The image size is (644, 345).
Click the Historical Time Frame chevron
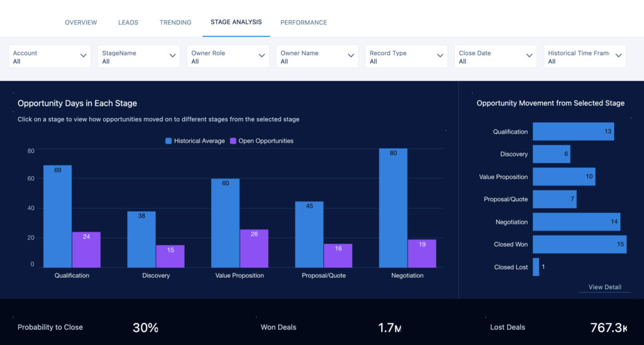[x=618, y=56]
